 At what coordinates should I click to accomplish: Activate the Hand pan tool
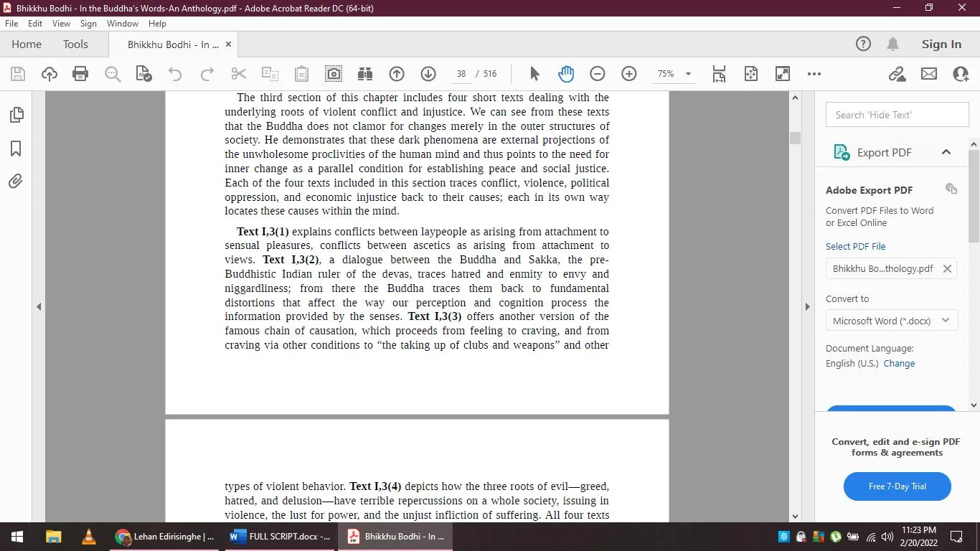[566, 74]
